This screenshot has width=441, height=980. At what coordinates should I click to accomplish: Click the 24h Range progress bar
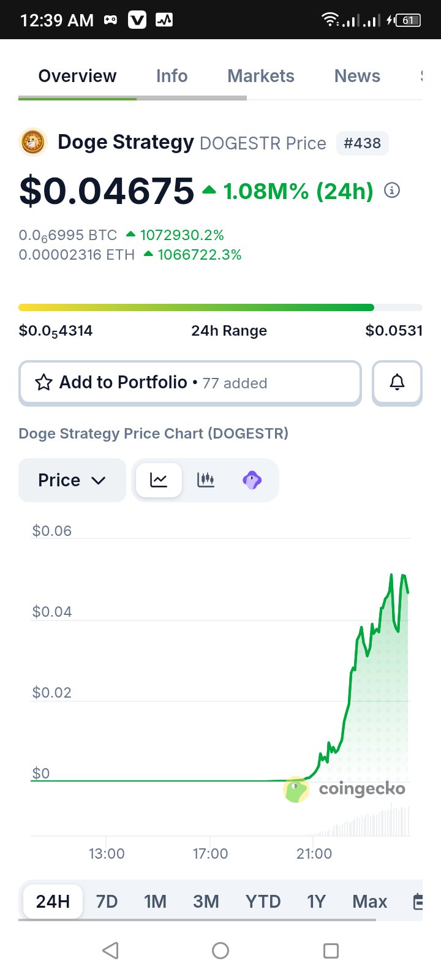(221, 307)
